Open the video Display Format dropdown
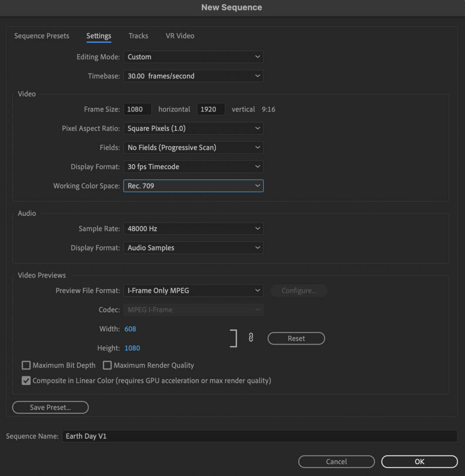The image size is (465, 476). 193,166
